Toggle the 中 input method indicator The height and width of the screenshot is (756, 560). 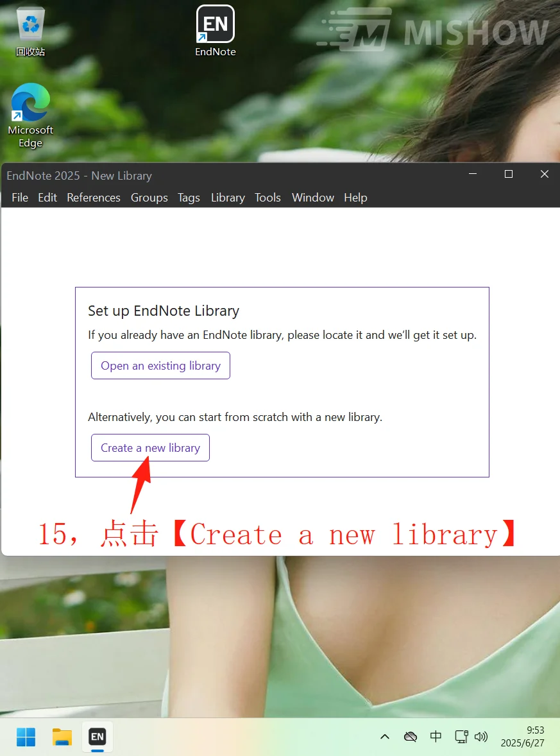[436, 737]
